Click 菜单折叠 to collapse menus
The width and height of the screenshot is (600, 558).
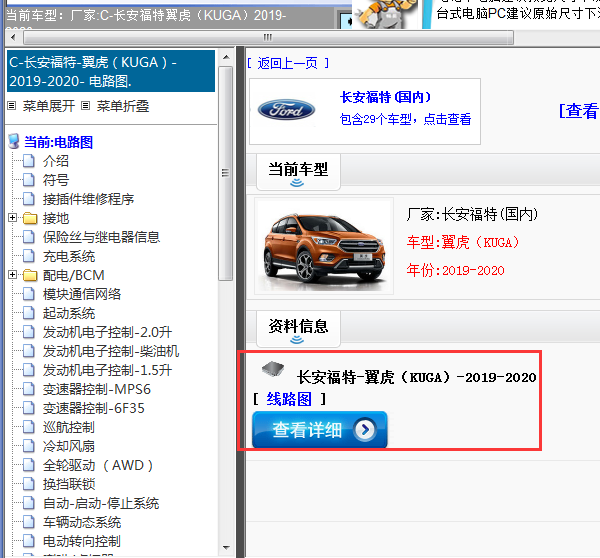(123, 106)
